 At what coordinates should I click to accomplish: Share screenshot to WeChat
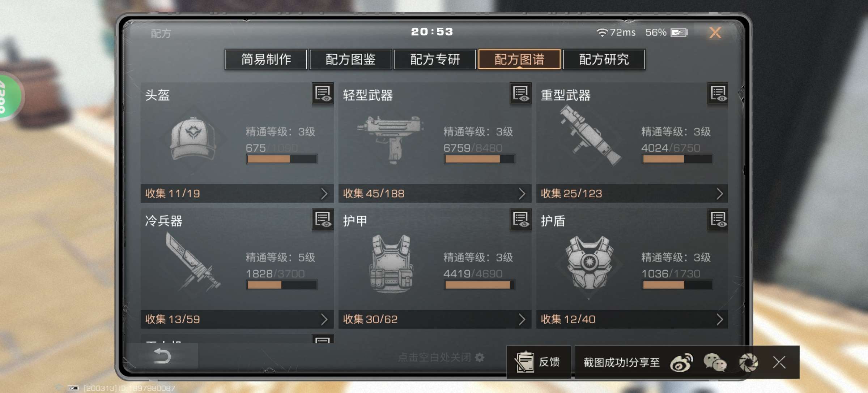tap(715, 362)
